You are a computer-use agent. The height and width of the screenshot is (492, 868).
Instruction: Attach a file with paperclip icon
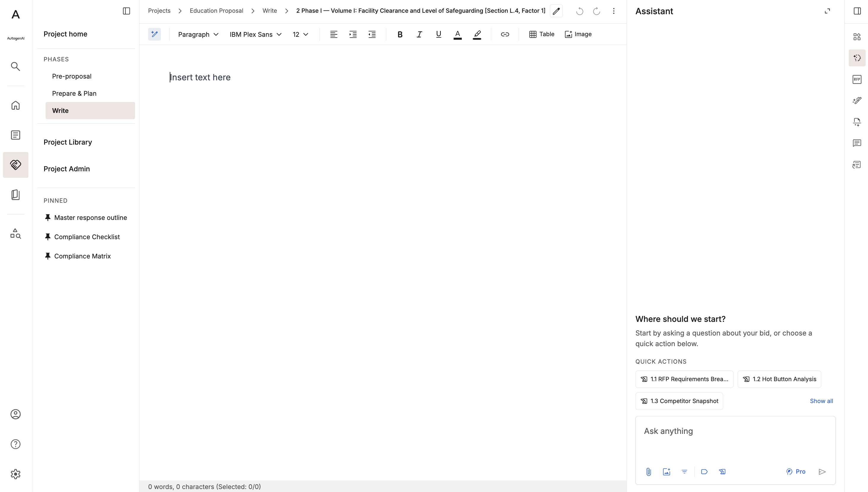(x=648, y=472)
